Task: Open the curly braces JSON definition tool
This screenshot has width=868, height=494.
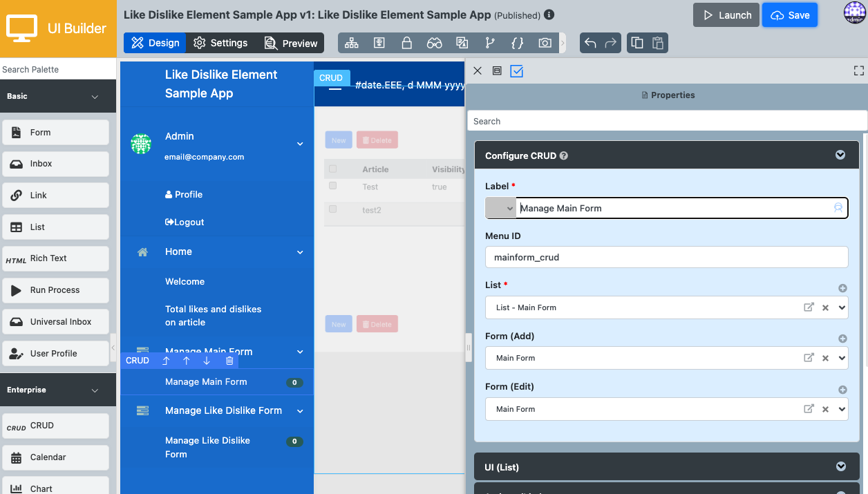Action: (517, 43)
